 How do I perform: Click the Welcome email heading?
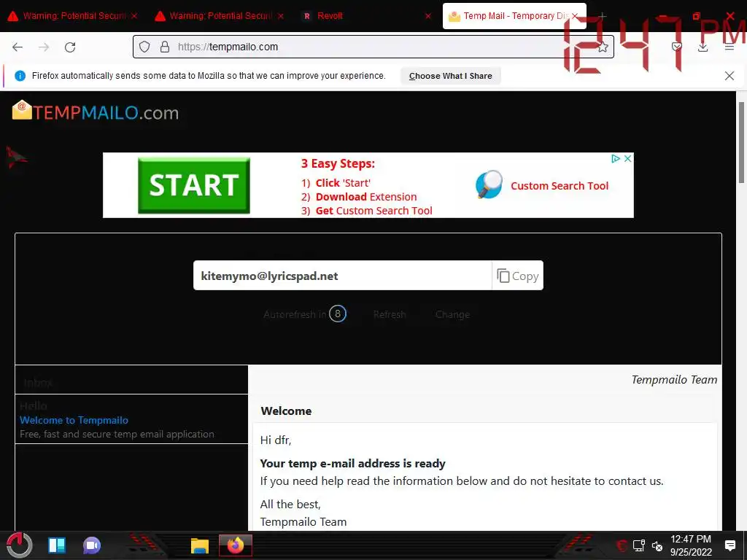(x=286, y=411)
